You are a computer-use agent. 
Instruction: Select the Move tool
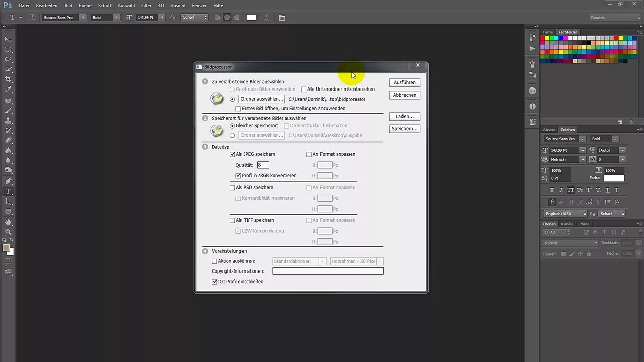[x=8, y=39]
